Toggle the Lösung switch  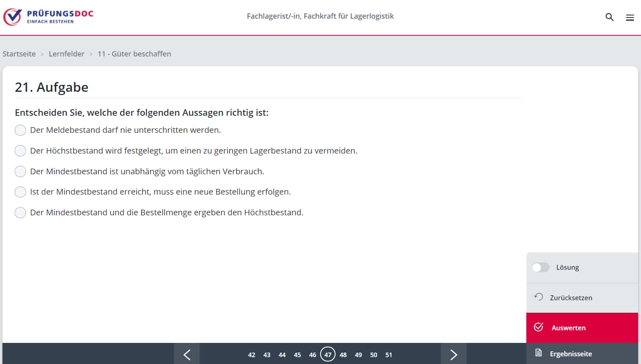click(x=541, y=267)
